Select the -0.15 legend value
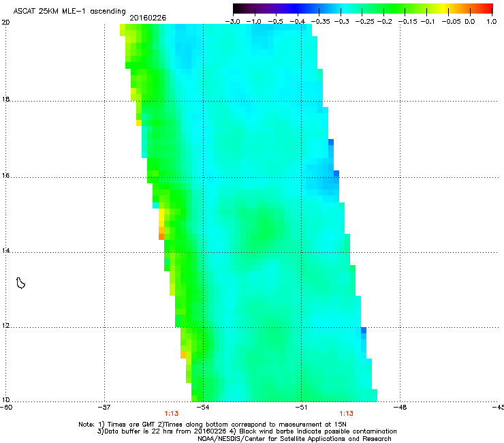The height and width of the screenshot is (443, 504). (407, 22)
